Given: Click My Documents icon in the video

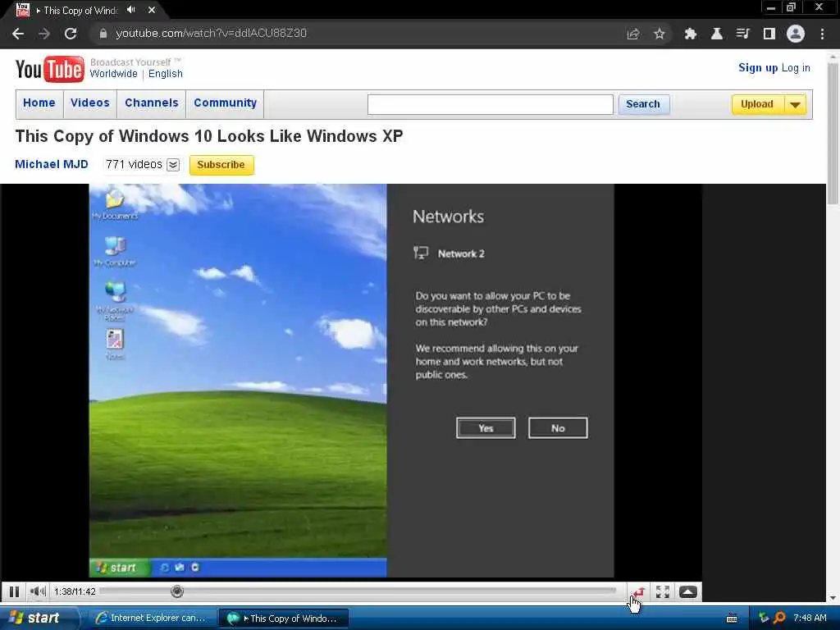Looking at the screenshot, I should tap(115, 204).
